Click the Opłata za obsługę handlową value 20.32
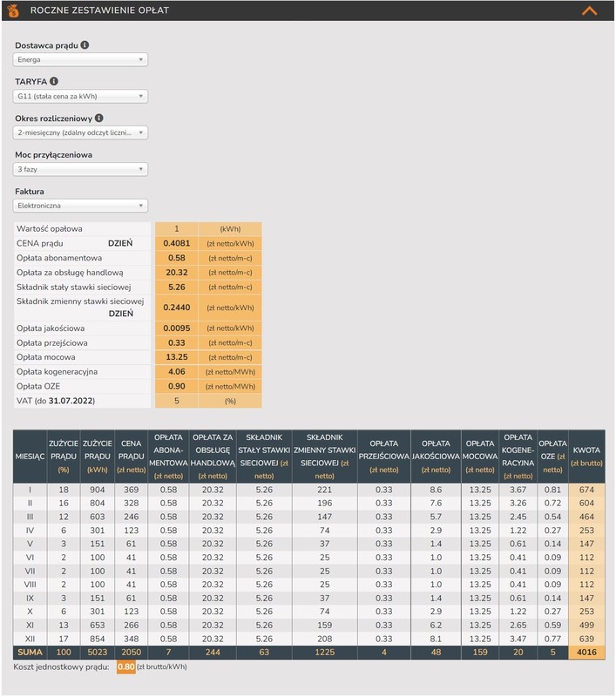The image size is (616, 697). tap(177, 272)
